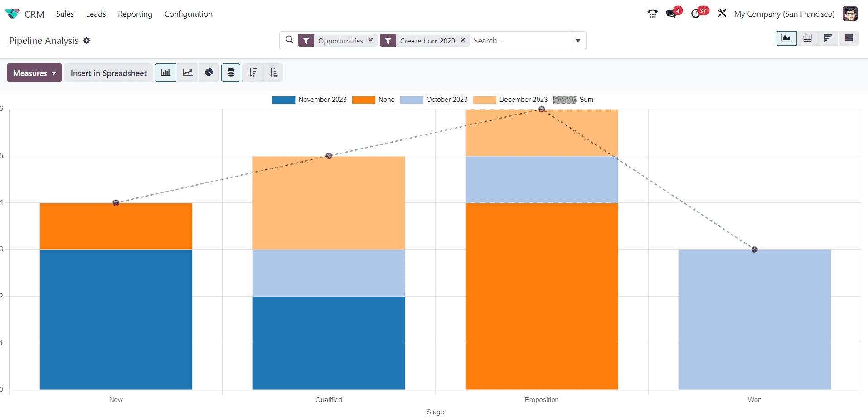This screenshot has width=868, height=417.
Task: Switch to graph view
Action: (786, 38)
